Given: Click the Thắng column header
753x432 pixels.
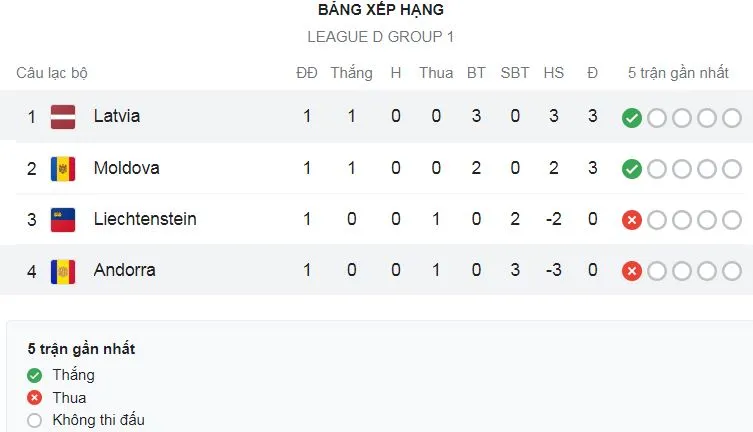Looking at the screenshot, I should [351, 73].
